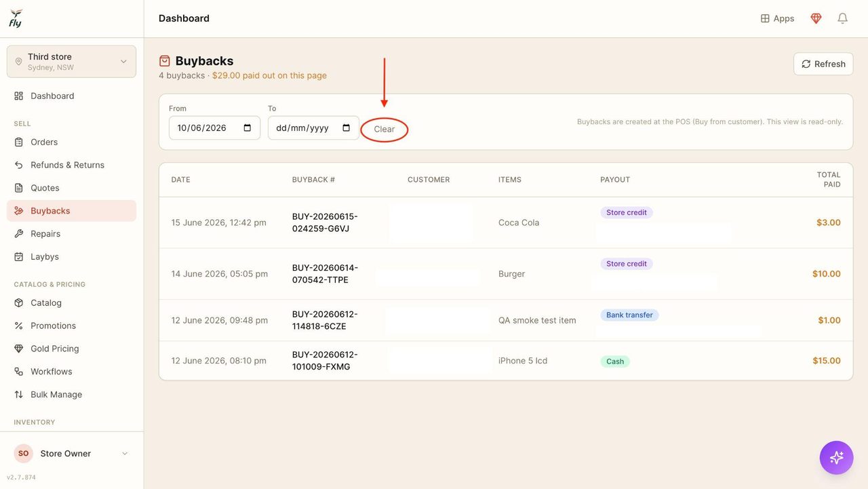
Task: Clear the date filter
Action: 384,129
